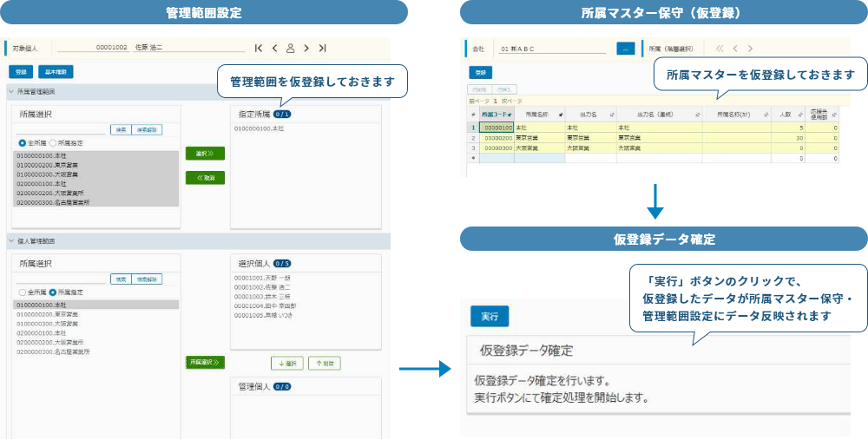
Task: Click 検索 button in 個人管理範囲 section
Action: [121, 279]
